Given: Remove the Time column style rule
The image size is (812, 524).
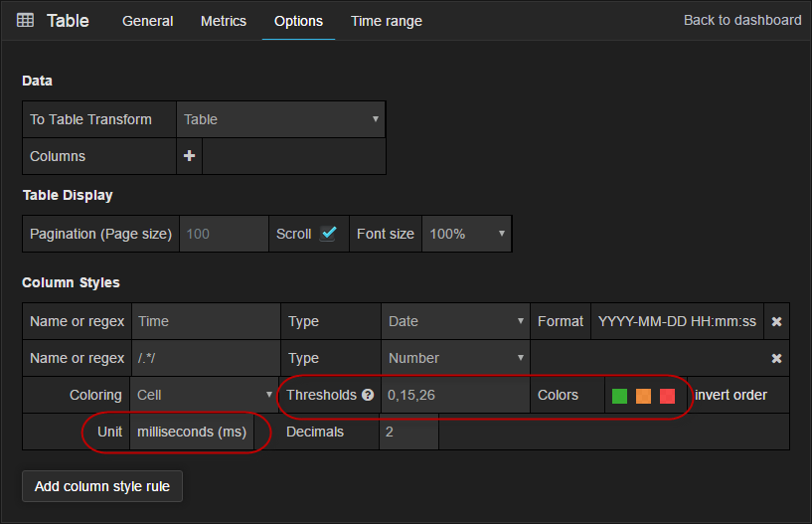Looking at the screenshot, I should point(776,321).
